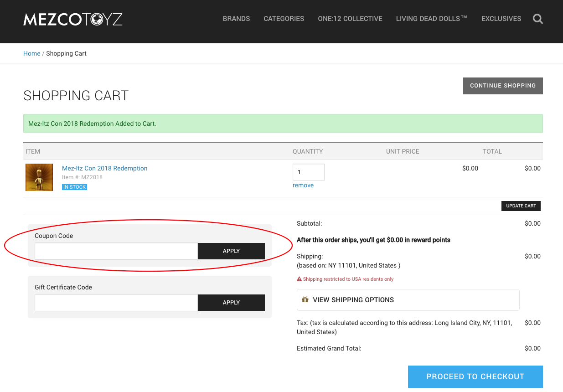Open the Living Dead Dolls menu

pyautogui.click(x=432, y=19)
